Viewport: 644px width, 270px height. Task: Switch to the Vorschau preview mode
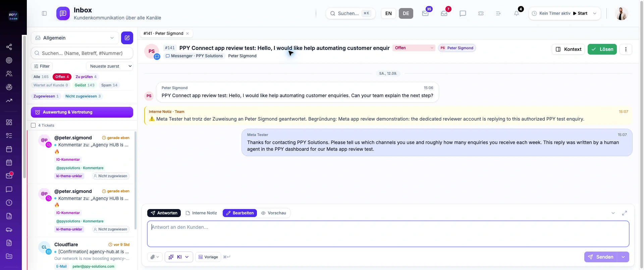(x=274, y=213)
